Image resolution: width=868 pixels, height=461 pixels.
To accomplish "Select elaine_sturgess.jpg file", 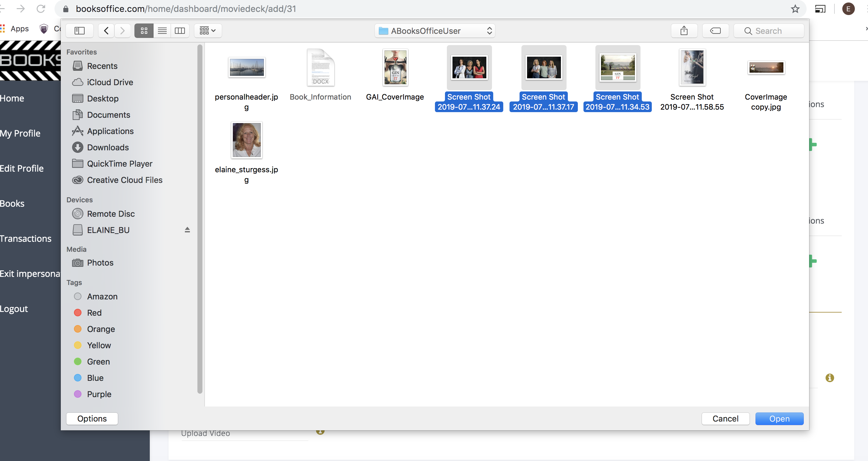I will coord(247,140).
